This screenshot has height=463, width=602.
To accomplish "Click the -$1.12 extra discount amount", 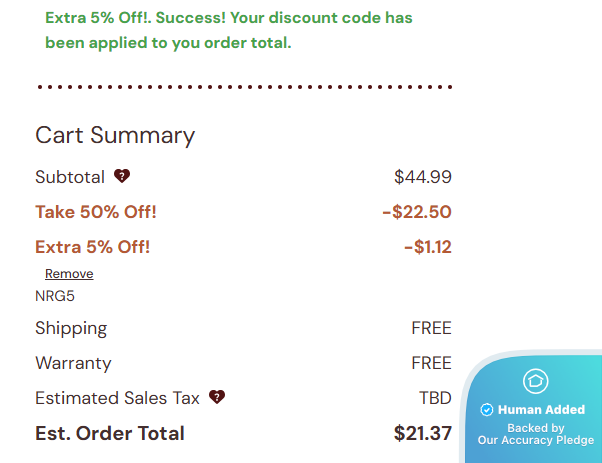I will click(x=427, y=247).
